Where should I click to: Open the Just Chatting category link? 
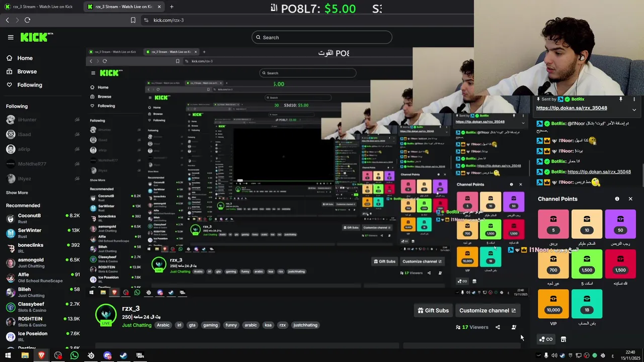tap(136, 325)
